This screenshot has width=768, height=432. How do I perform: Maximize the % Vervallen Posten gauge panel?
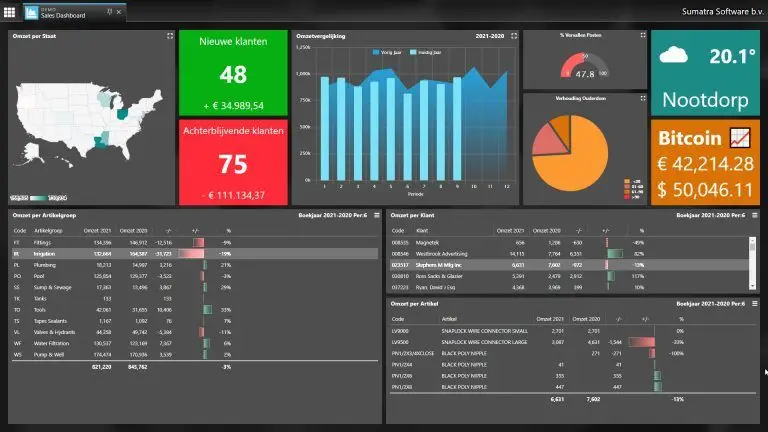[641, 36]
